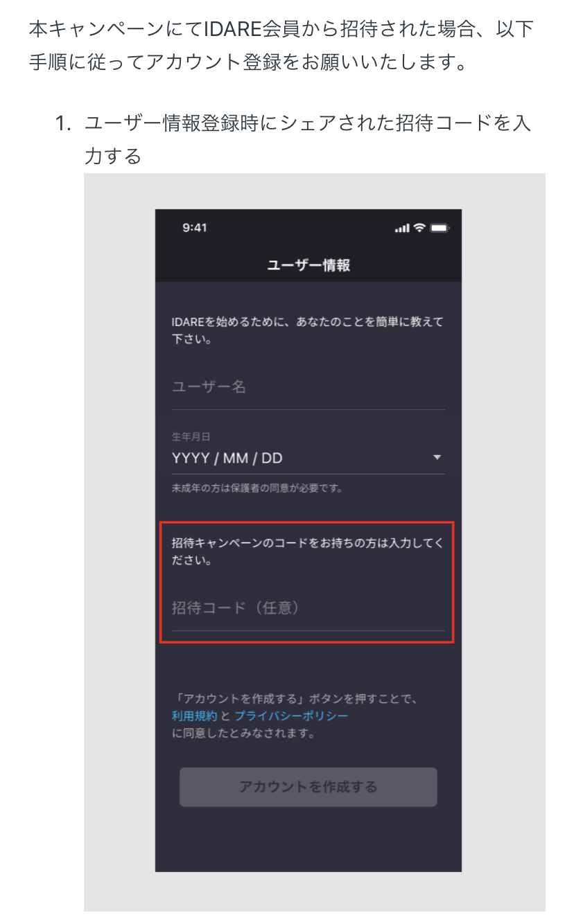Open the プライバシーポリシー link
This screenshot has width=574, height=924.
[291, 716]
